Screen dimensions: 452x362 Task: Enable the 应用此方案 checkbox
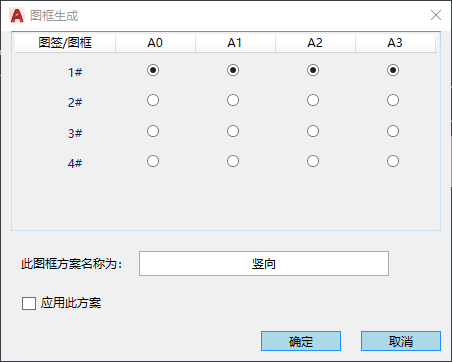29,303
